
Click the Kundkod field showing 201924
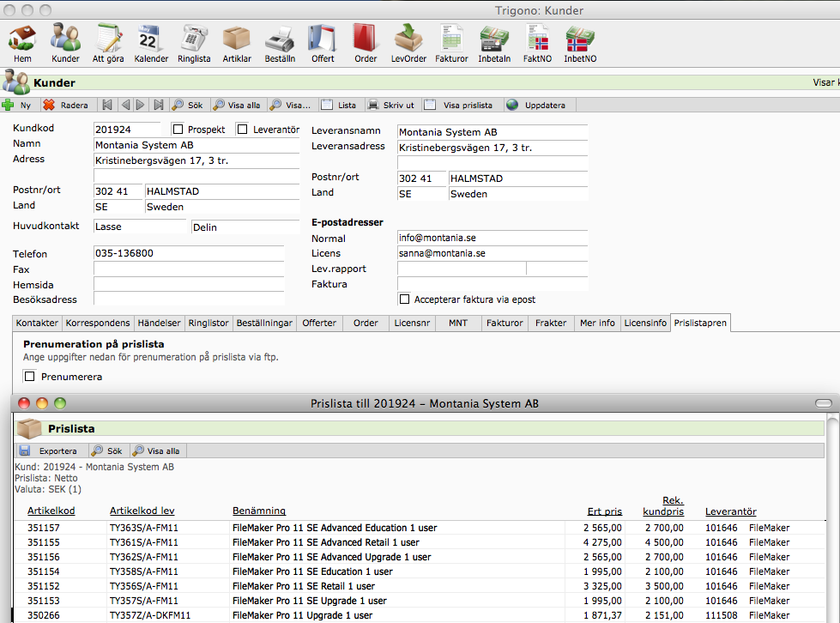tap(127, 129)
